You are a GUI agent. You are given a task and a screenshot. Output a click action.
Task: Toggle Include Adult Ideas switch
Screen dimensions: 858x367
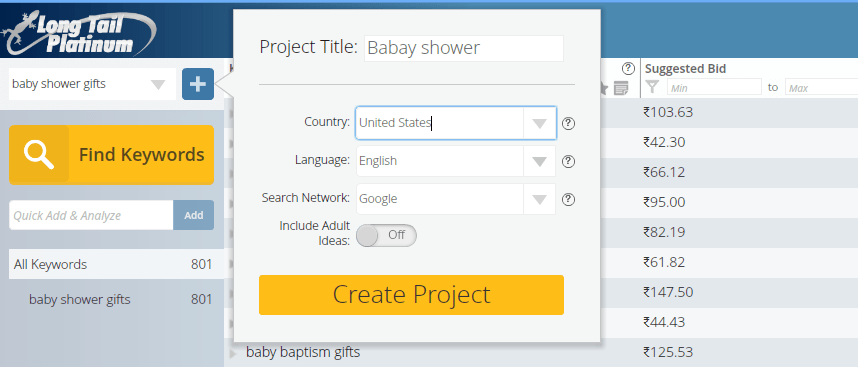386,235
